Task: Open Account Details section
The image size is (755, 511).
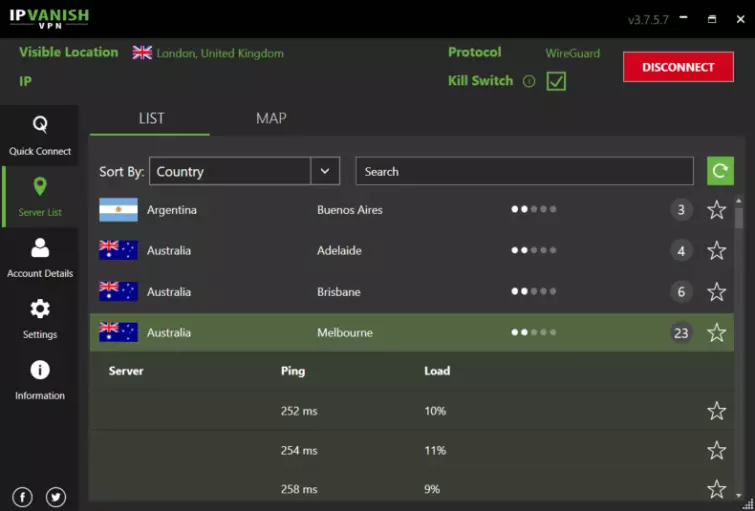Action: (40, 258)
